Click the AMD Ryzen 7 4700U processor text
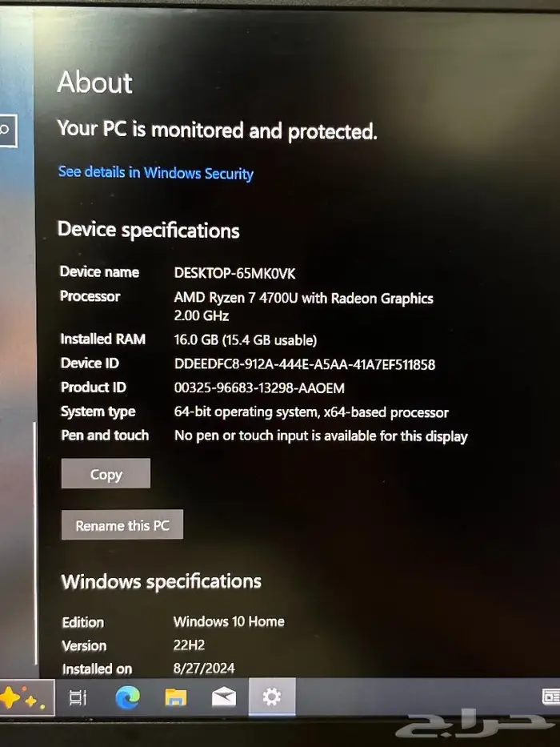This screenshot has width=560, height=747. pyautogui.click(x=304, y=298)
